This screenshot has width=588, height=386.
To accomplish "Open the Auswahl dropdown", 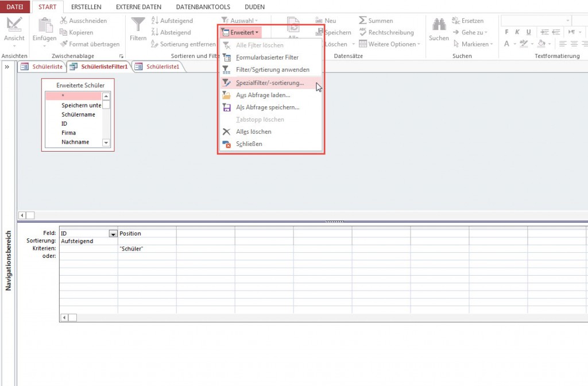I will tap(240, 21).
